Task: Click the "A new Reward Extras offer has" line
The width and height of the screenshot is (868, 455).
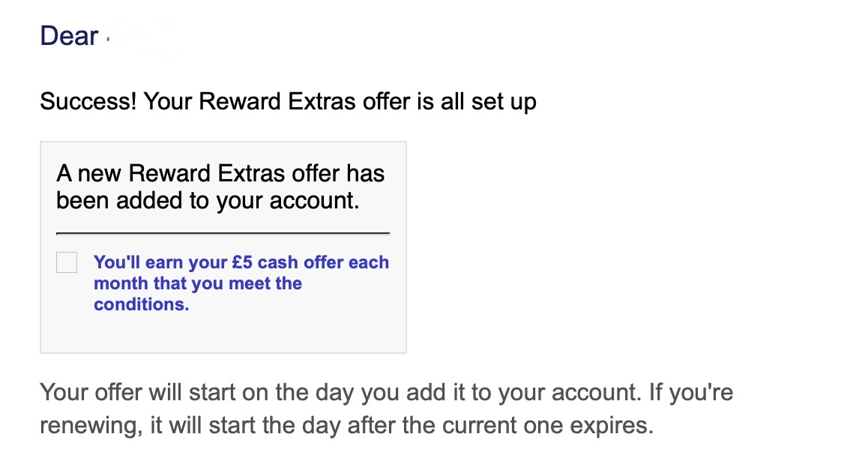Action: pos(220,174)
